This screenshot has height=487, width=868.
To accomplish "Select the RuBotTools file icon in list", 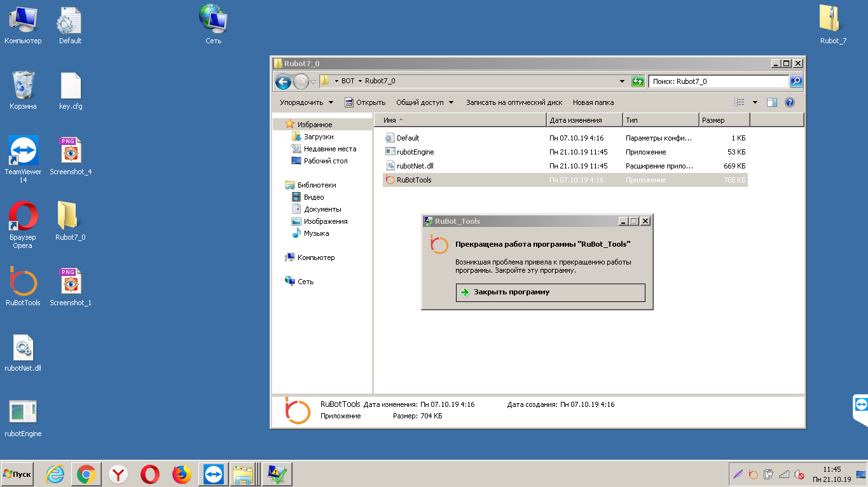I will [390, 180].
